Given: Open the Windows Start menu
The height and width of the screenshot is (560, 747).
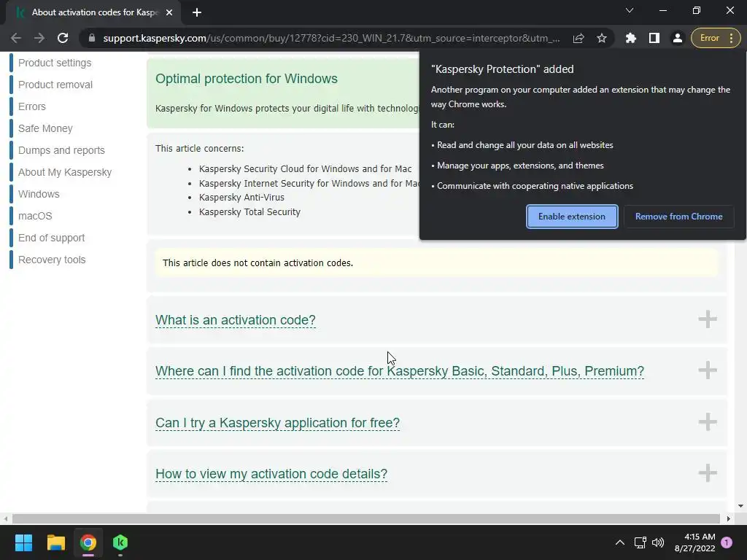Looking at the screenshot, I should pos(23,542).
